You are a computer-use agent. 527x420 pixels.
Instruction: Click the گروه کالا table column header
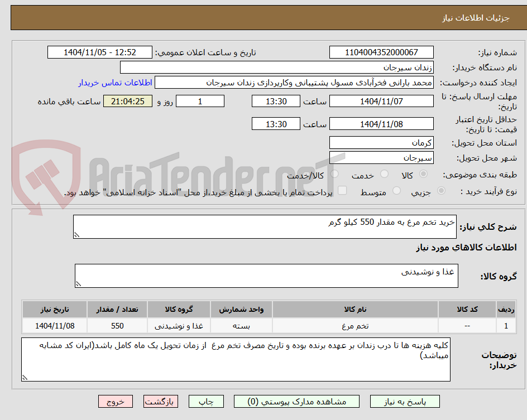pos(179,309)
